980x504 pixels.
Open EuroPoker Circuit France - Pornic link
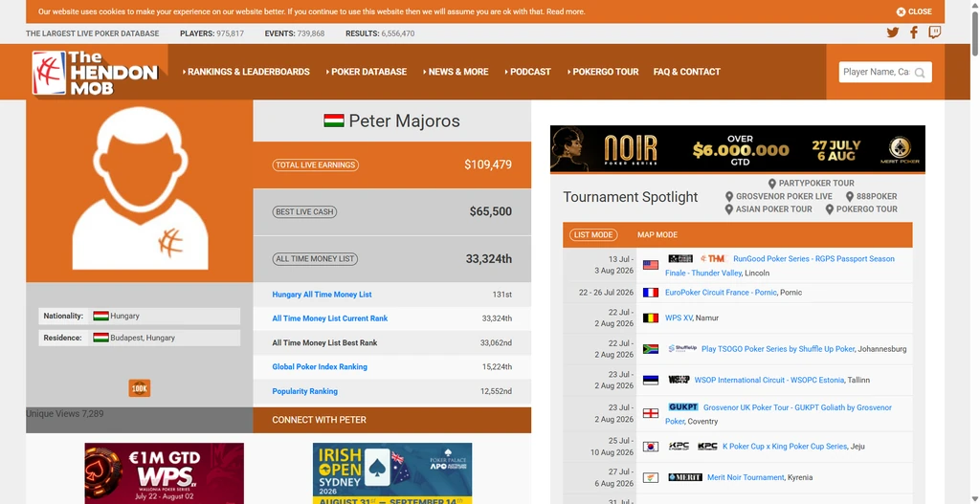coord(721,293)
